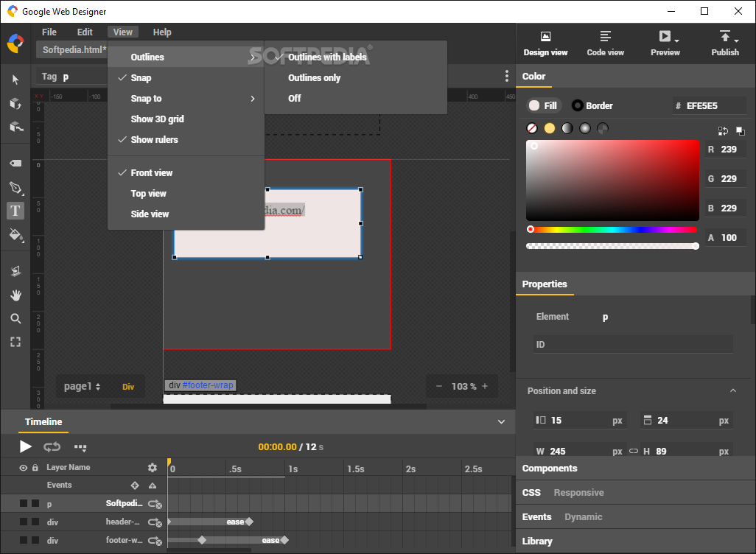The image size is (756, 554).
Task: Switch to the Responsive tab
Action: [578, 493]
